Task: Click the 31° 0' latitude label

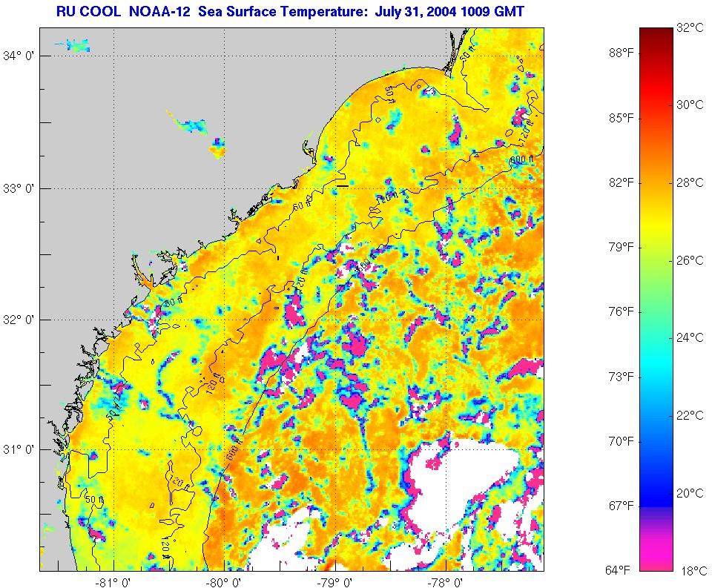Action: coord(19,450)
